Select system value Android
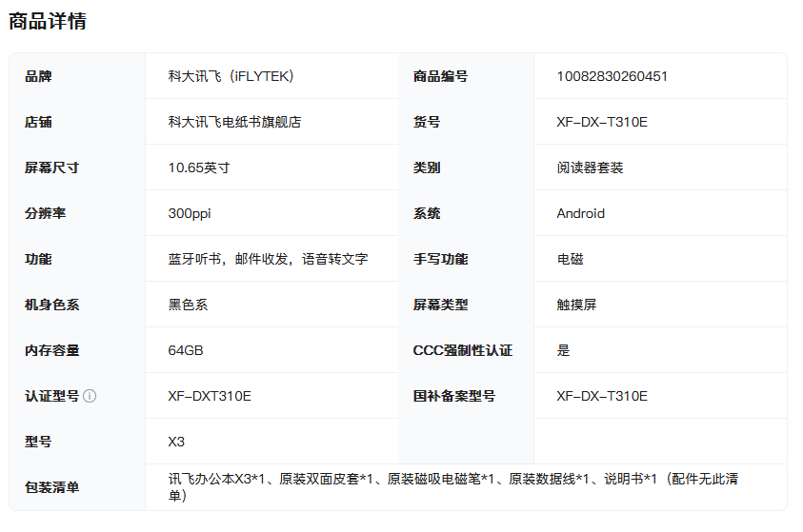Image resolution: width=803 pixels, height=532 pixels. [581, 213]
